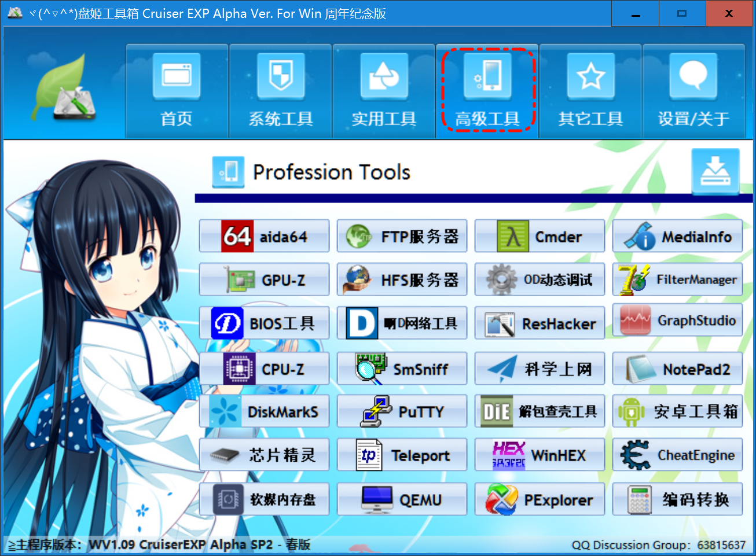Open the FTP服务器 tool
This screenshot has height=556, width=756.
pos(402,236)
